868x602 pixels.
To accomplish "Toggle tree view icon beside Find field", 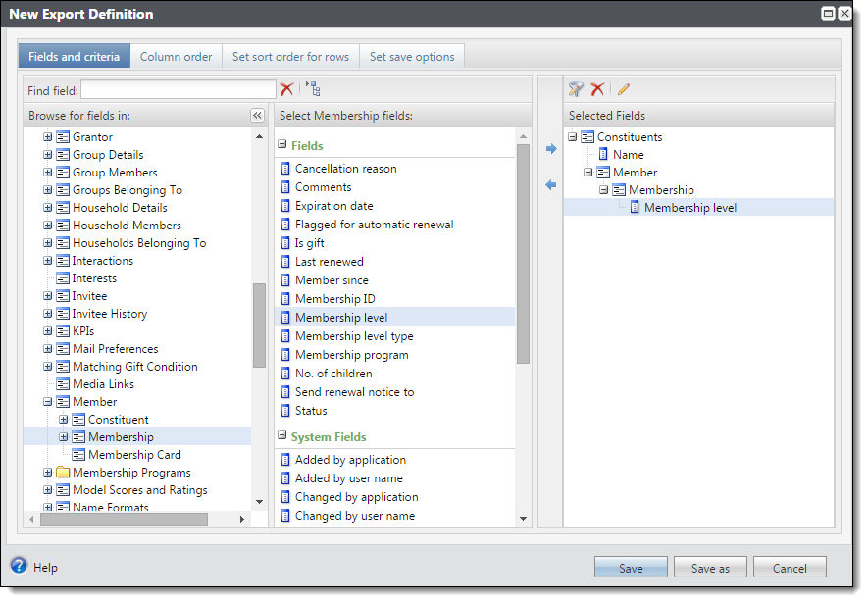I will (x=314, y=89).
